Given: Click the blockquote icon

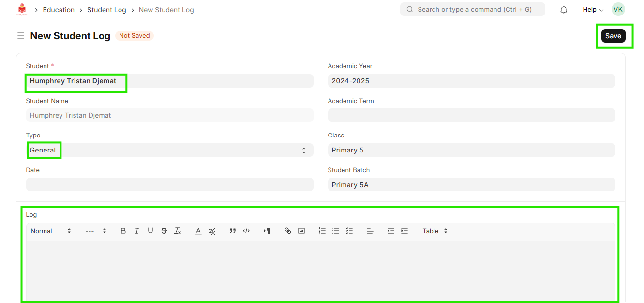Looking at the screenshot, I should [x=233, y=231].
